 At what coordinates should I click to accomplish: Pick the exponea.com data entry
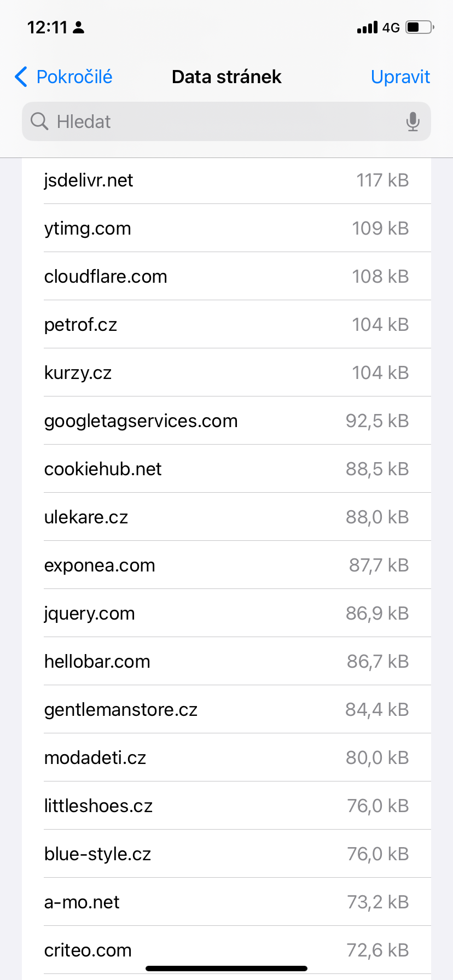click(x=226, y=565)
